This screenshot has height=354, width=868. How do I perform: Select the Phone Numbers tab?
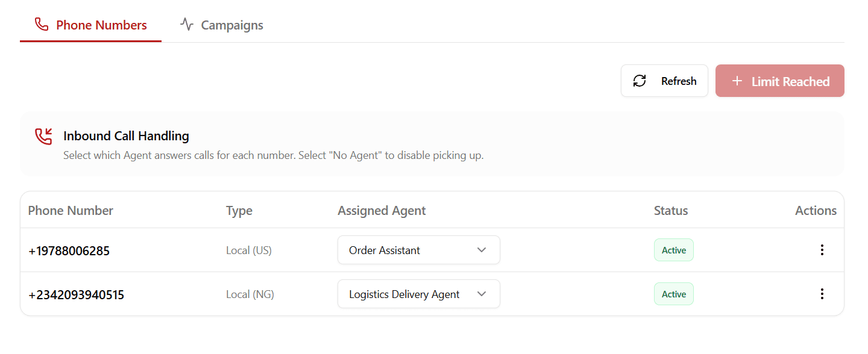pos(101,25)
